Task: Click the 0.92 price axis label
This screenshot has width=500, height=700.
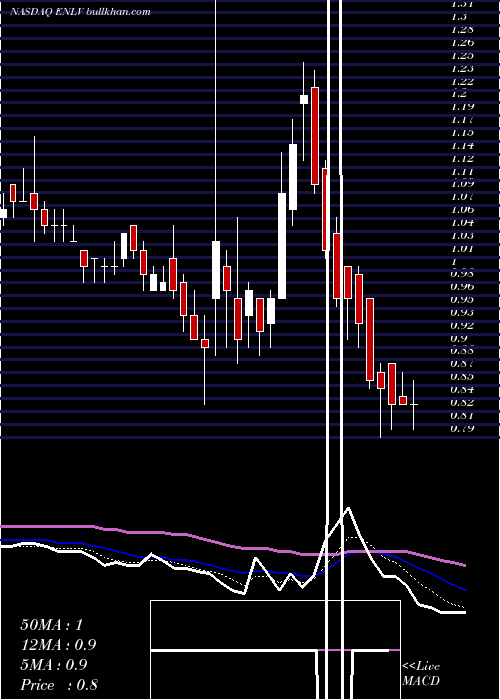Action: 462,325
